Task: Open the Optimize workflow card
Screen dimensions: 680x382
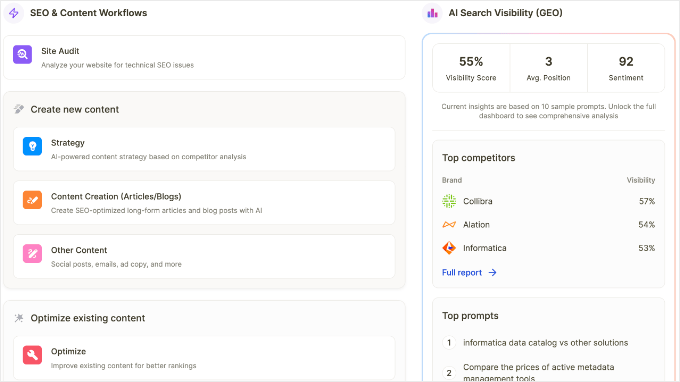Action: [x=204, y=358]
